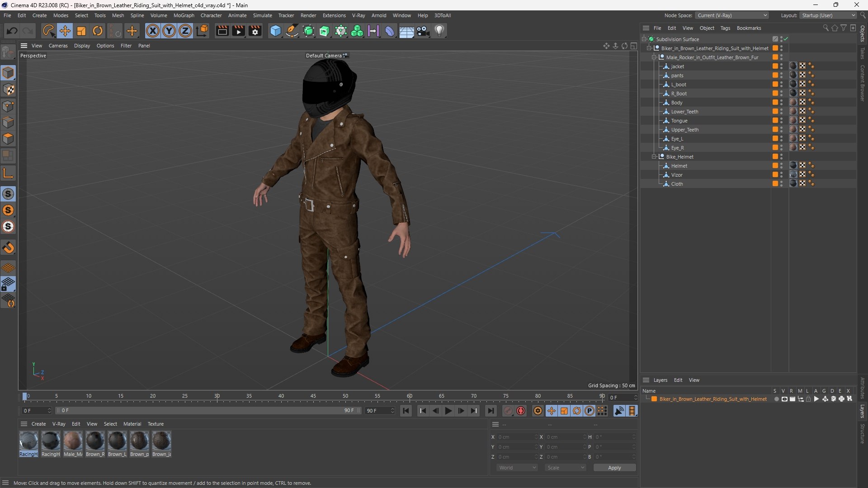Go to end of timeline
This screenshot has width=868, height=488.
(x=491, y=411)
